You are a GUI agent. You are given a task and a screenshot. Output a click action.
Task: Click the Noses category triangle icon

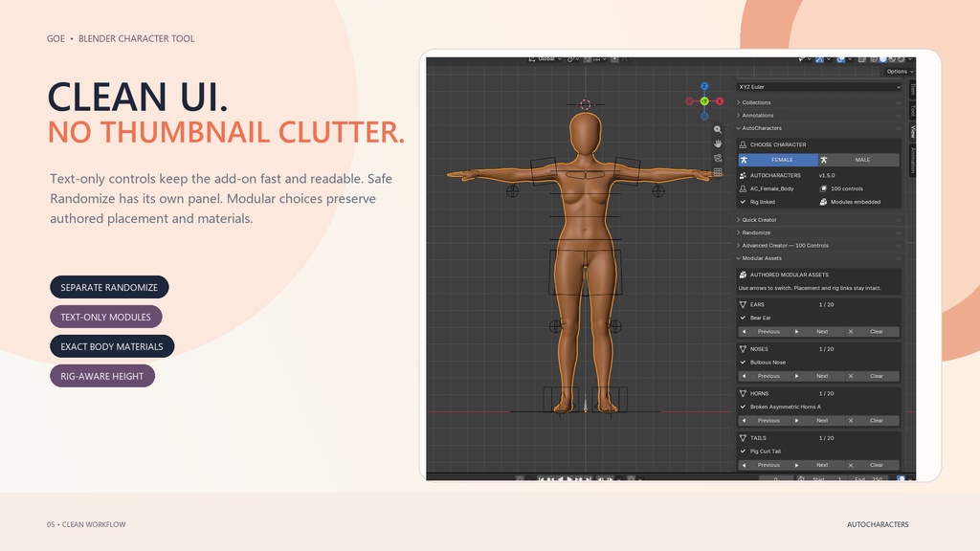coord(743,349)
